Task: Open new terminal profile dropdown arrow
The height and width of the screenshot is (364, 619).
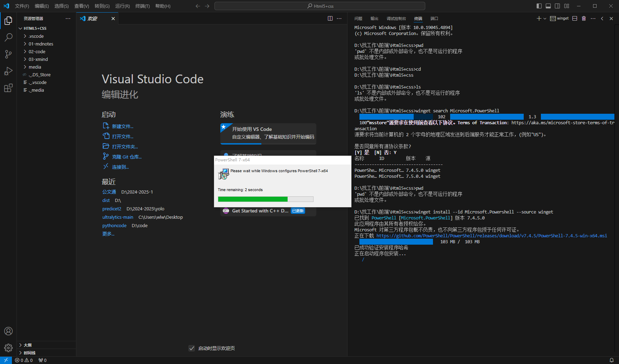Action: click(545, 19)
